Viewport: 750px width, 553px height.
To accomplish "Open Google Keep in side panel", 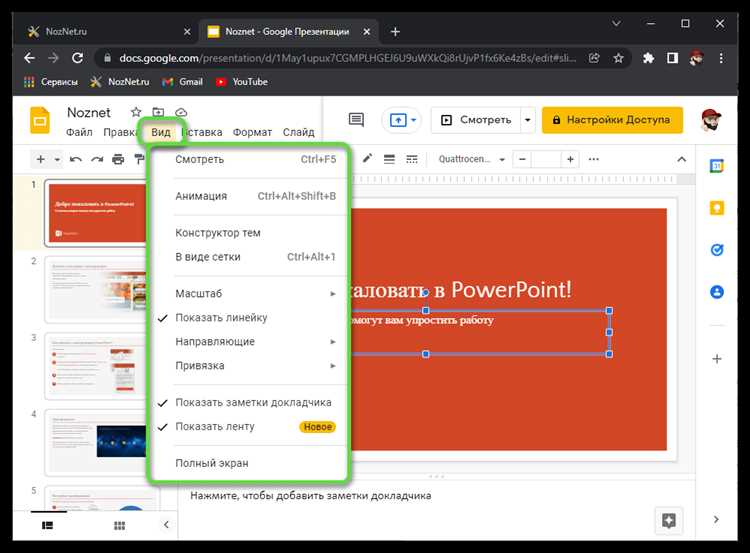I will [716, 208].
